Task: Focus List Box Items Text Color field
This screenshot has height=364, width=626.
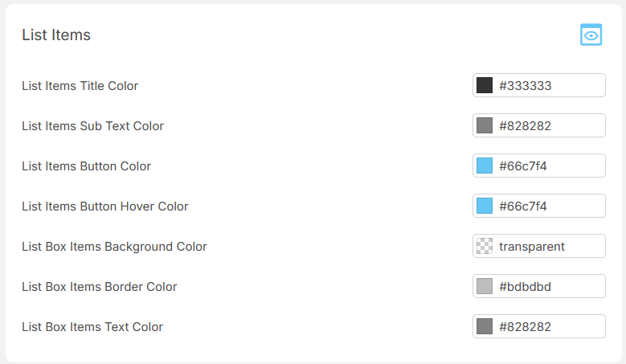Action: 548,326
